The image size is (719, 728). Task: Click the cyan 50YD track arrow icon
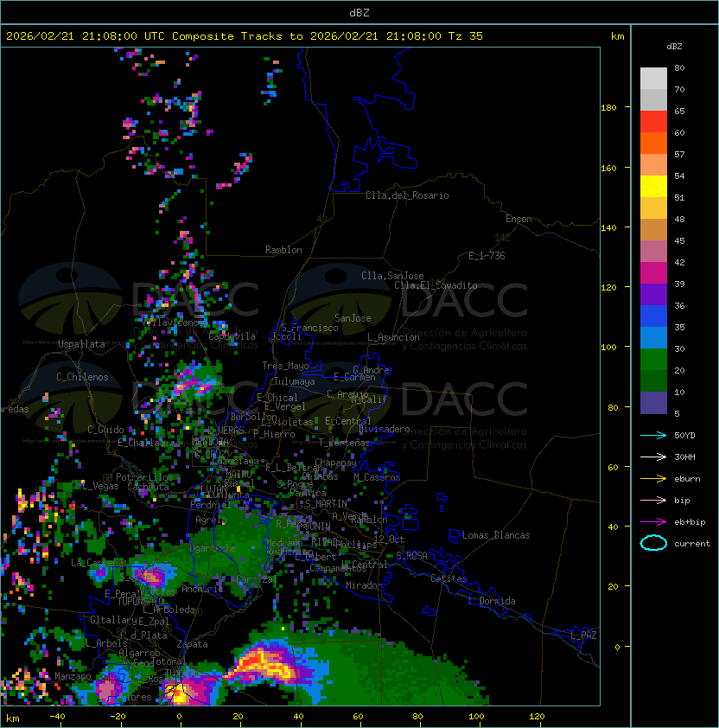tap(653, 435)
